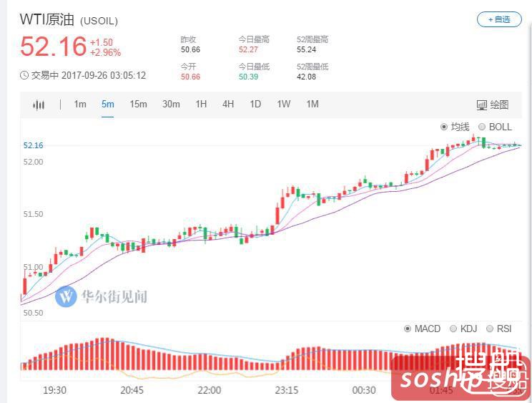Click the 19:30 time axis label
The height and width of the screenshot is (403, 532).
tap(54, 390)
